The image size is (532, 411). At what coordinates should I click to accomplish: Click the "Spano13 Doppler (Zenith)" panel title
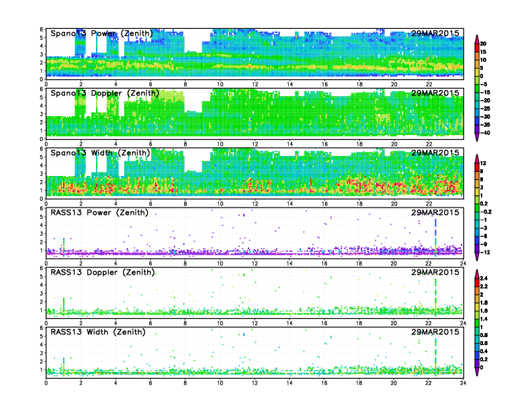click(105, 93)
